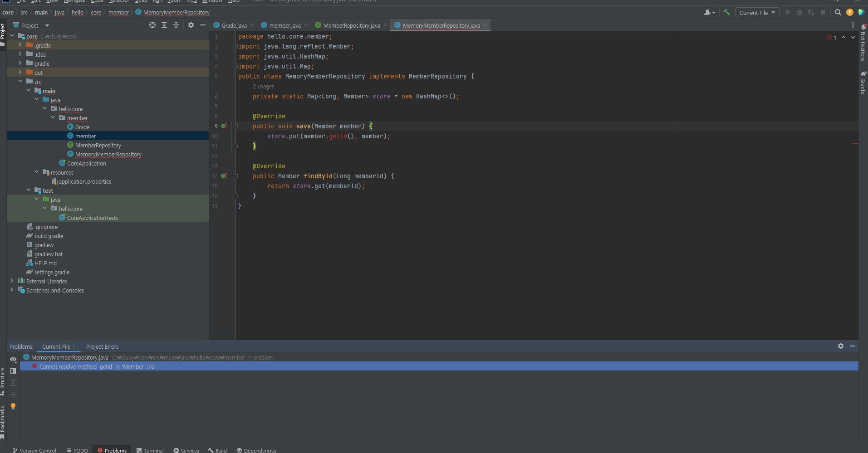868x453 pixels.
Task: Click the orange IDE update icon
Action: 850,13
